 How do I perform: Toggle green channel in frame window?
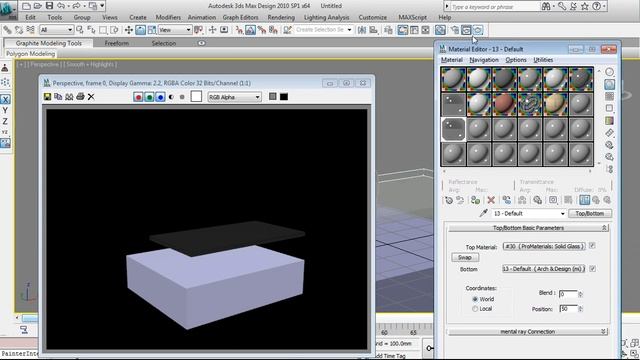tap(149, 97)
